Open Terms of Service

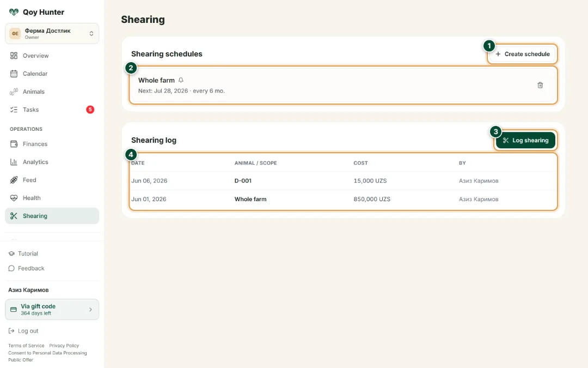click(26, 346)
